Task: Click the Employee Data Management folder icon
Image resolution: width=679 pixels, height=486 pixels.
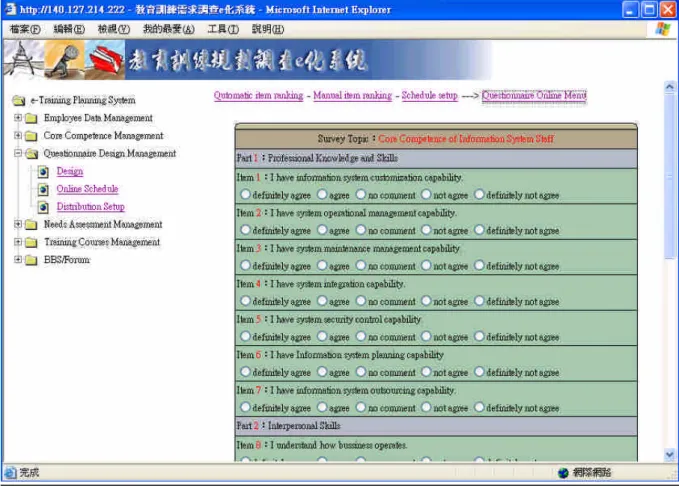Action: pyautogui.click(x=31, y=118)
